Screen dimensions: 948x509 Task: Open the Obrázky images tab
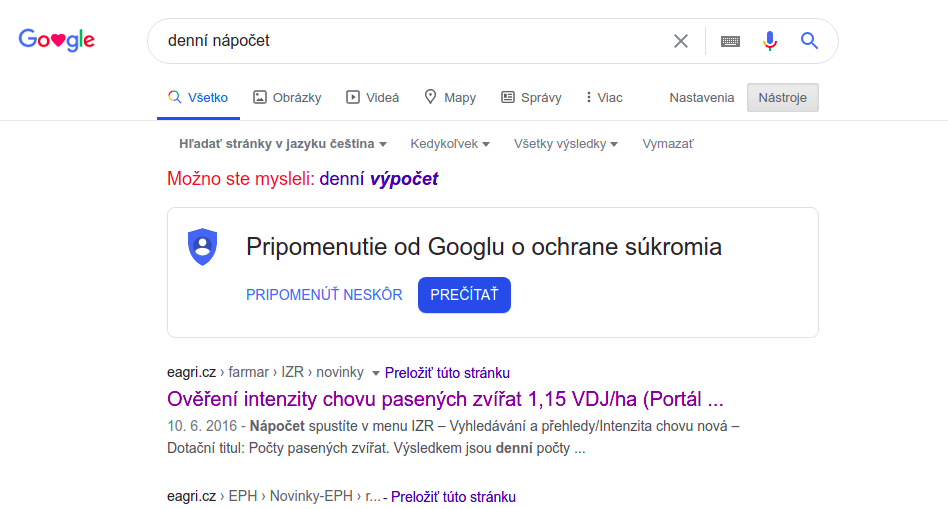[287, 98]
